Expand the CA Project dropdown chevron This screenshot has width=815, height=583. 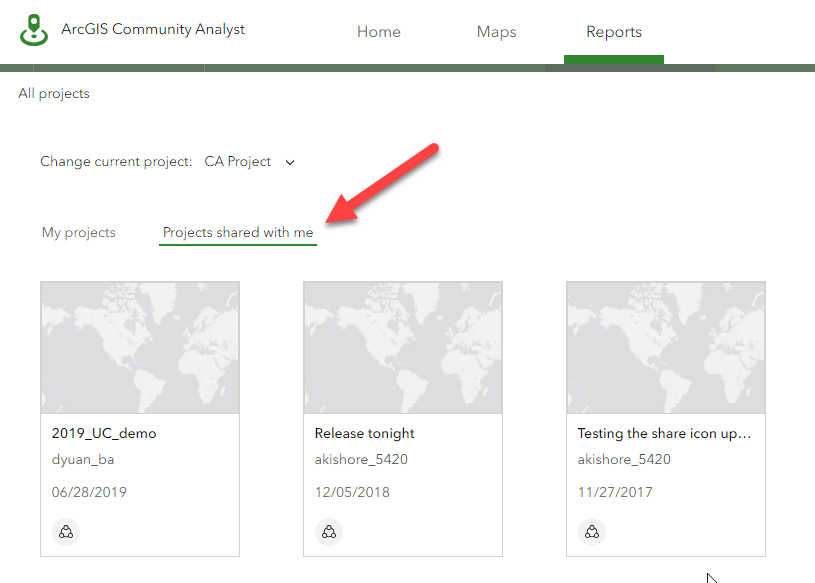290,162
